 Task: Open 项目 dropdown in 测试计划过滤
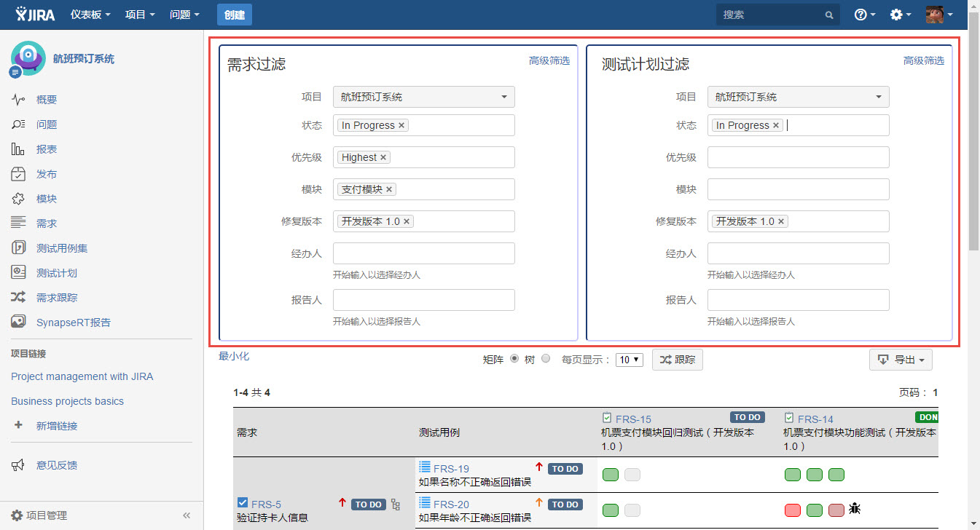tap(799, 97)
